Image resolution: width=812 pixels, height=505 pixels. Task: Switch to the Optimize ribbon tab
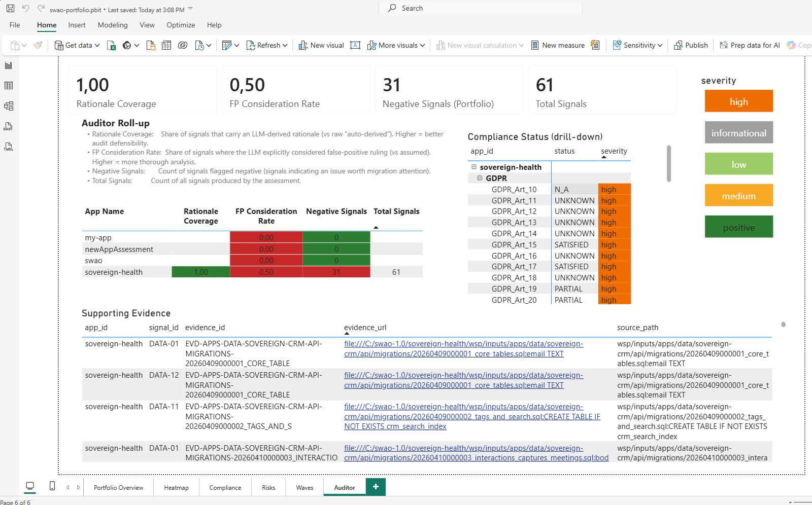coord(181,25)
